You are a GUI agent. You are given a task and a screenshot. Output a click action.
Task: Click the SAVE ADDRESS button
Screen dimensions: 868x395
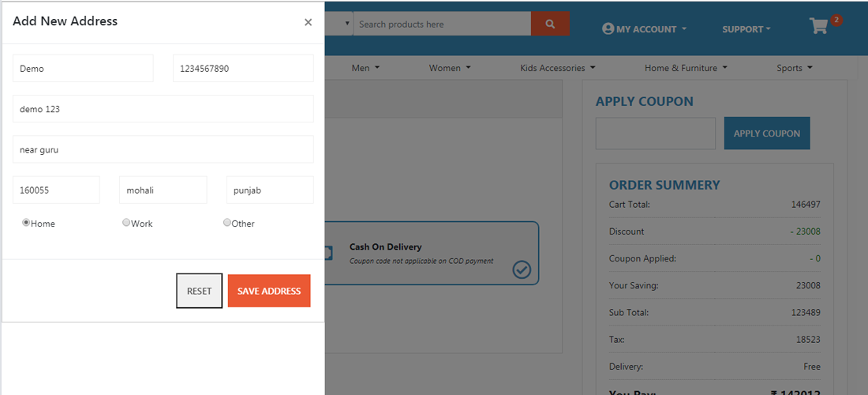269,291
